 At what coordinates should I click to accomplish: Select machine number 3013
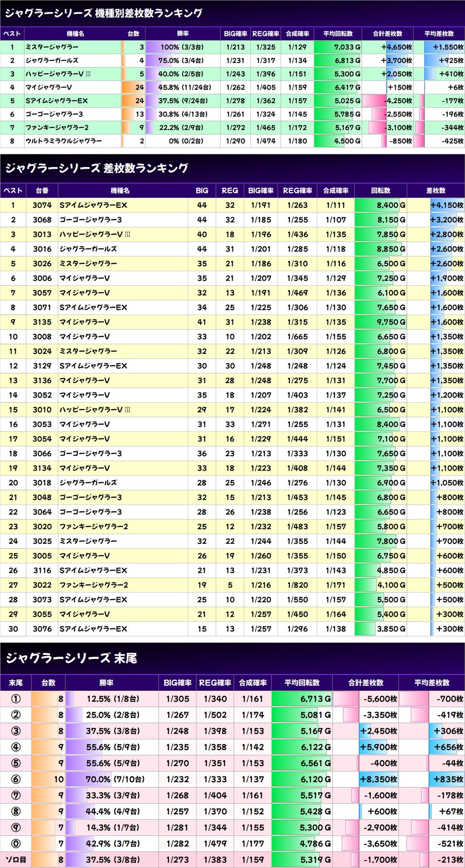pyautogui.click(x=42, y=234)
